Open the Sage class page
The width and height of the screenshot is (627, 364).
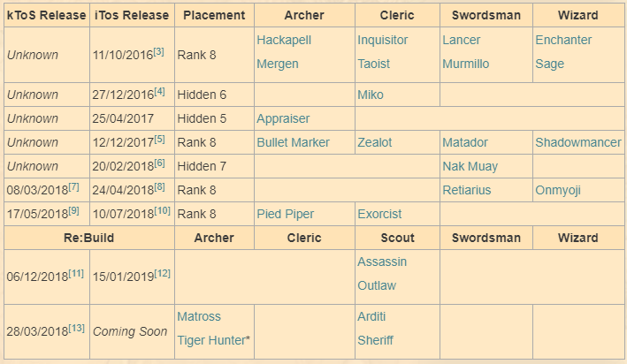[x=549, y=64]
